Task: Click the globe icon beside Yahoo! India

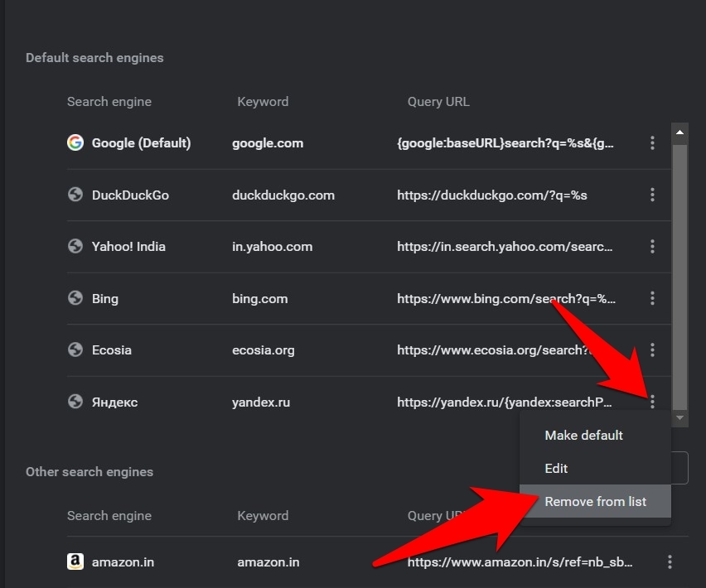Action: pos(75,246)
